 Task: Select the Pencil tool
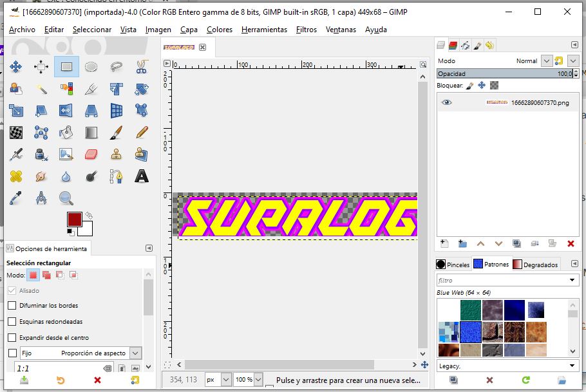point(142,133)
